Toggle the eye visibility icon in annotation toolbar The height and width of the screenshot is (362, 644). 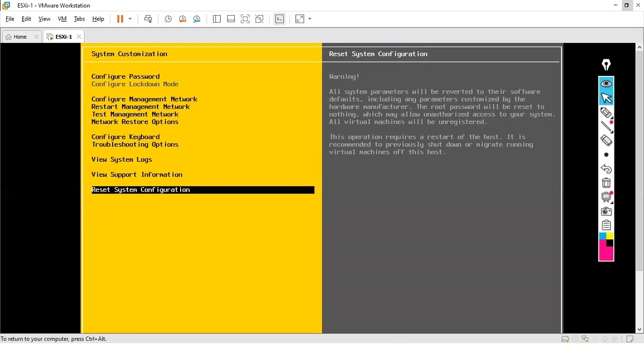pyautogui.click(x=606, y=83)
